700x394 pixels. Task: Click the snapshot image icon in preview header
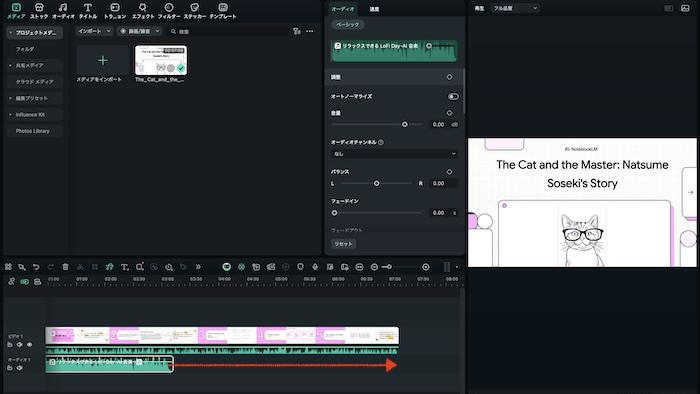point(685,8)
